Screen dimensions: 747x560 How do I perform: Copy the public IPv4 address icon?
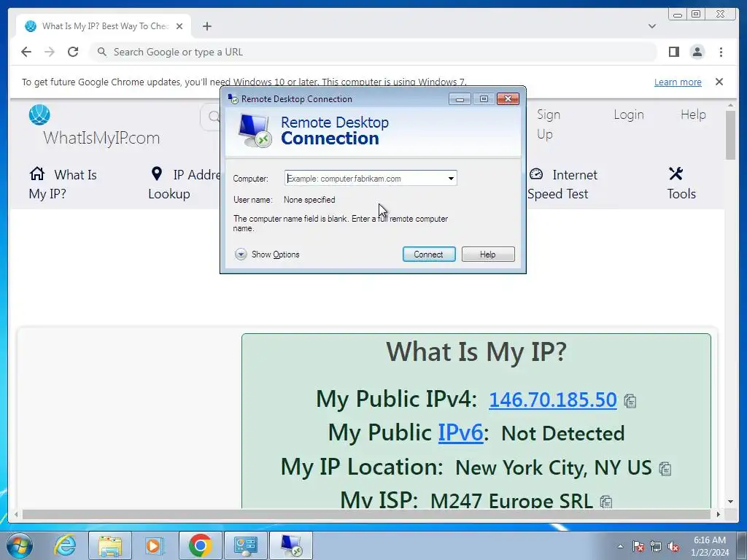coord(630,402)
